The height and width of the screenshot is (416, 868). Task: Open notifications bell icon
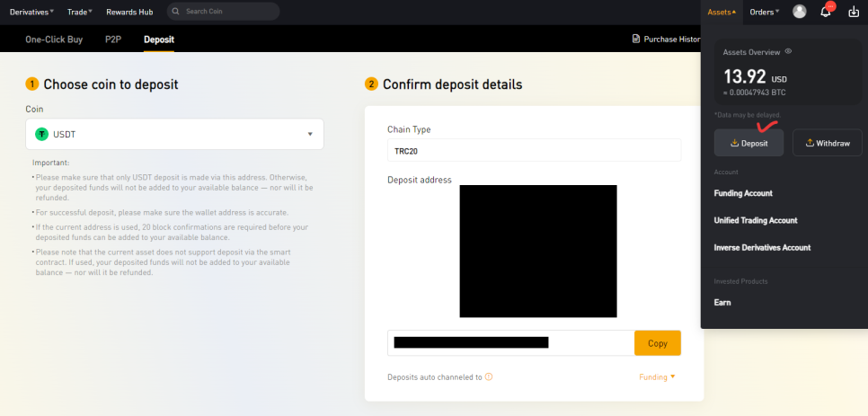click(826, 12)
